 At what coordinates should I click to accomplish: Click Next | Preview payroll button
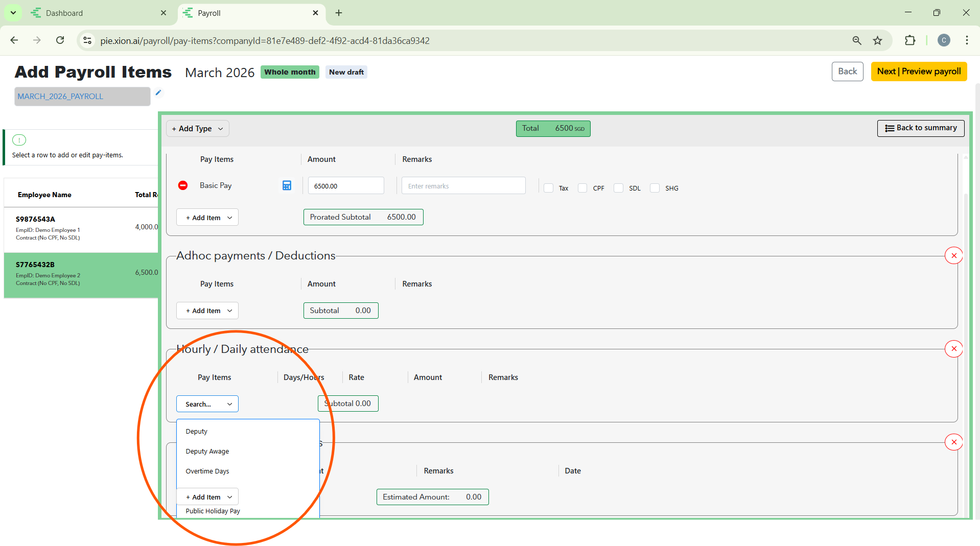919,72
